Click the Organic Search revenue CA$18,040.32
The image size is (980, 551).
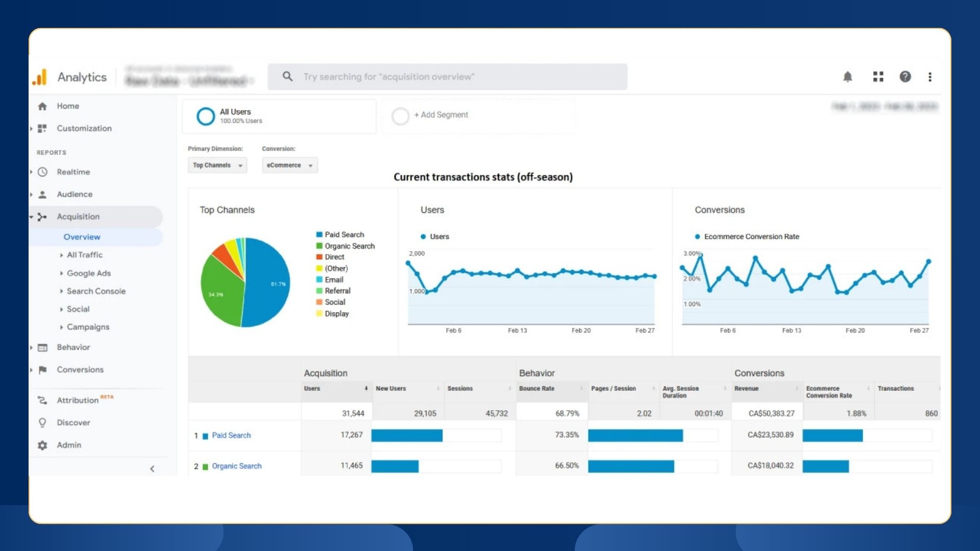pyautogui.click(x=771, y=466)
